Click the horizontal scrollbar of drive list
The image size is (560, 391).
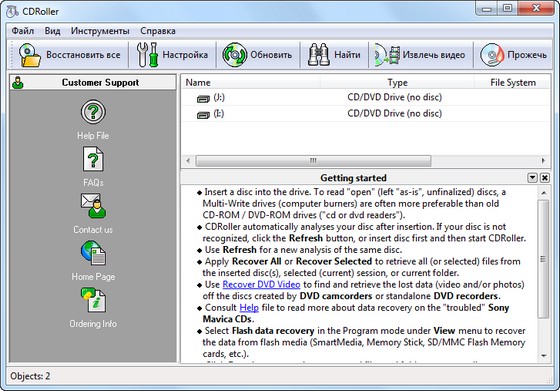(366, 161)
